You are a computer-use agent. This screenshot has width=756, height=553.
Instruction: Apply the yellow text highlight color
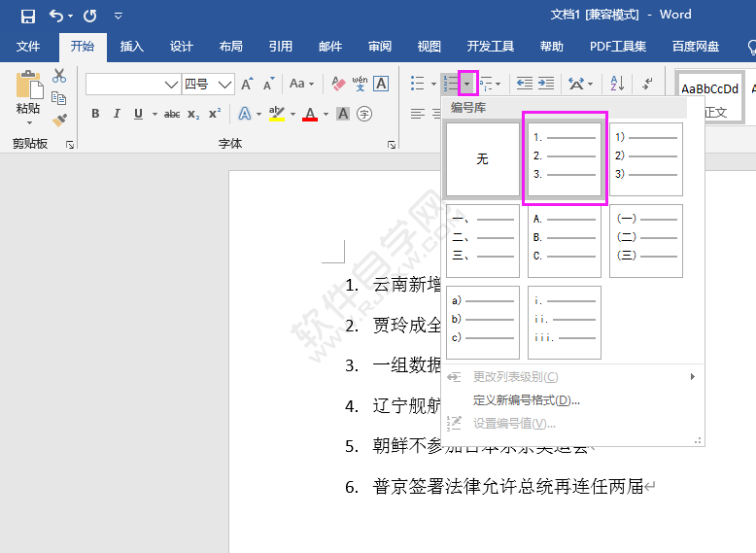(277, 114)
